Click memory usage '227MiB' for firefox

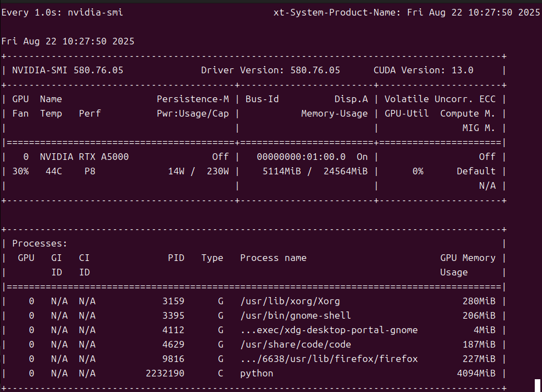[x=479, y=359]
